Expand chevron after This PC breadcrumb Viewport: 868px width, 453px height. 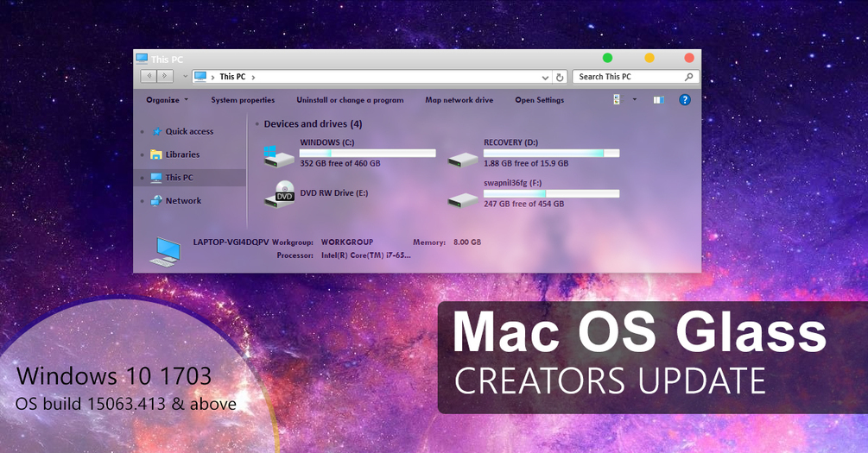[x=253, y=78]
